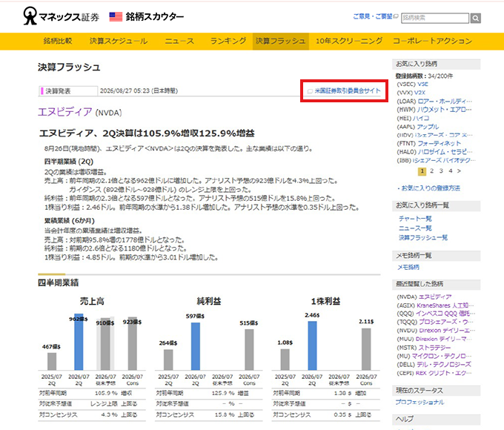This screenshot has height=430, width=504.
Task: Click the next page arrow in favorites
Action: pos(459,171)
